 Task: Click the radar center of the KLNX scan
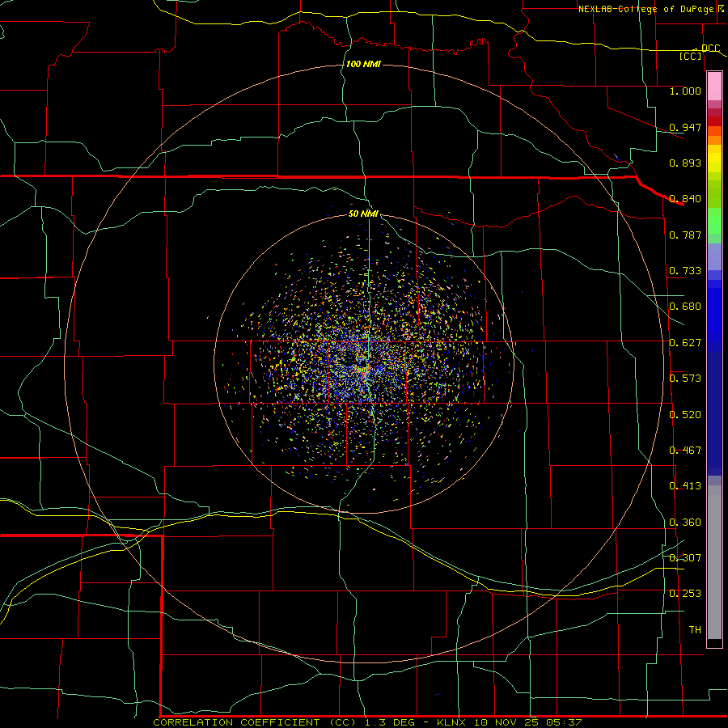(x=364, y=364)
